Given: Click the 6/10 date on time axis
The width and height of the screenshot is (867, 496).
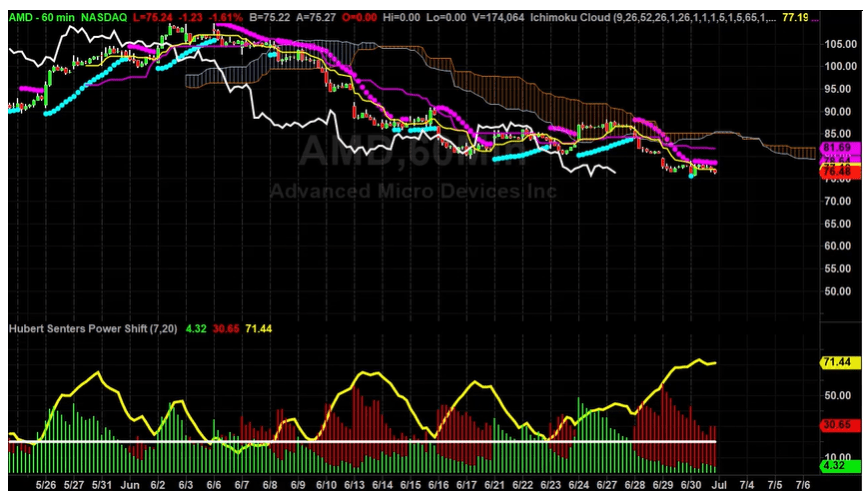Looking at the screenshot, I should [326, 485].
